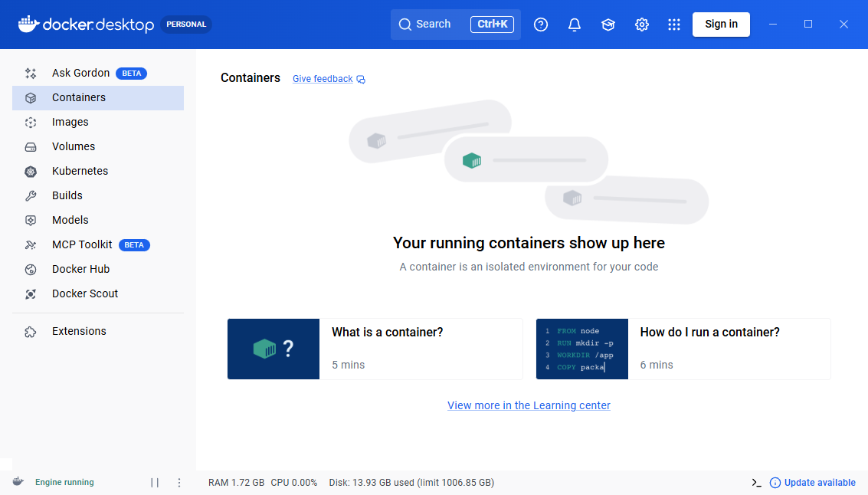Screen dimensions: 868x495
Task: Select Kubernetes from the sidebar
Action: (80, 171)
